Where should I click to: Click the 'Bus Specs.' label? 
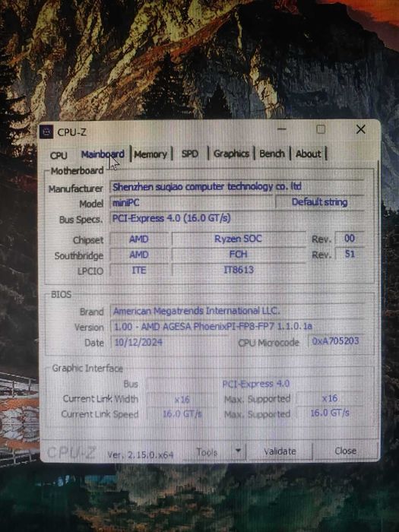coord(81,220)
